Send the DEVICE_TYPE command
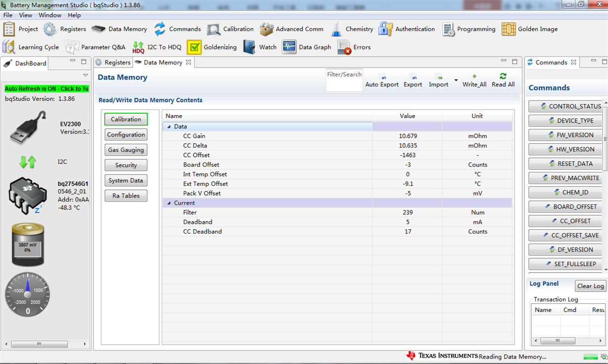The height and width of the screenshot is (364, 608). pos(565,121)
